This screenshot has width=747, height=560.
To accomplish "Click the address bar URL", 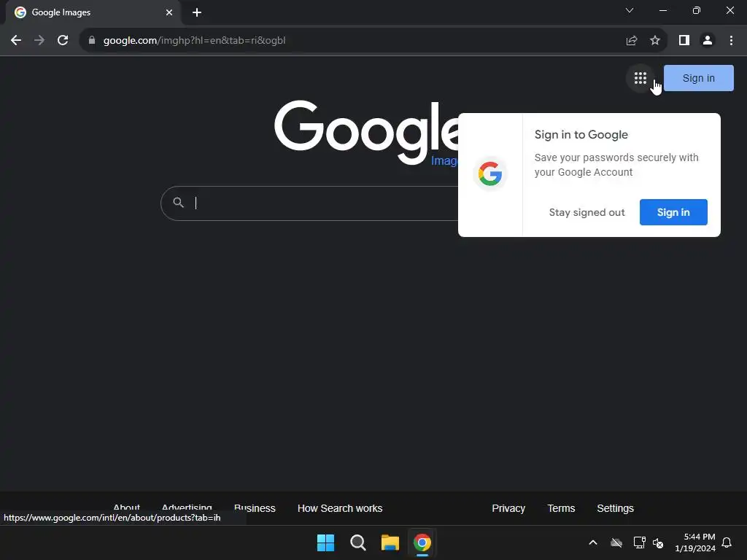I will (194, 41).
